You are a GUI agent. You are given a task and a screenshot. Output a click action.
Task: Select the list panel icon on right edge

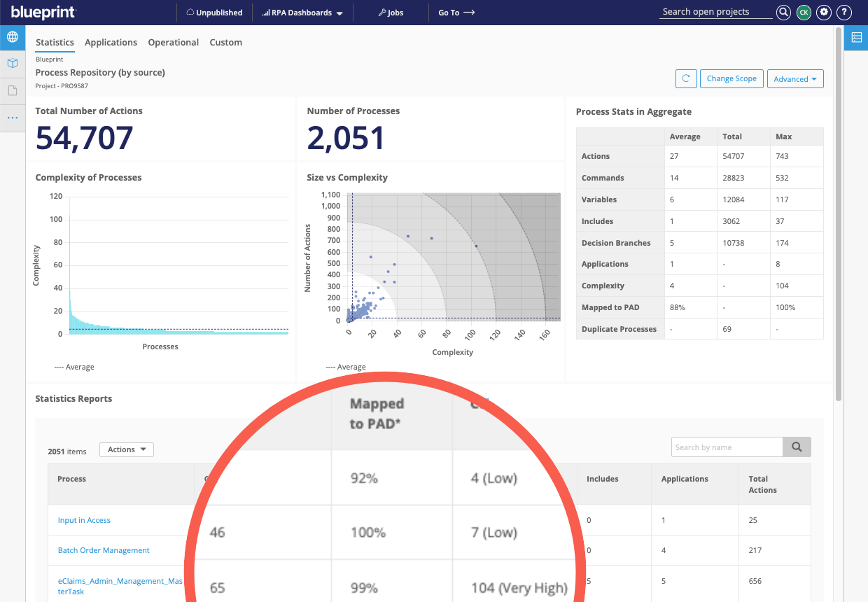[857, 38]
